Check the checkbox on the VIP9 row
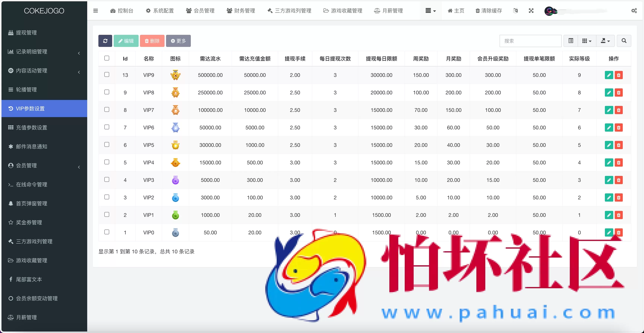 (x=107, y=74)
